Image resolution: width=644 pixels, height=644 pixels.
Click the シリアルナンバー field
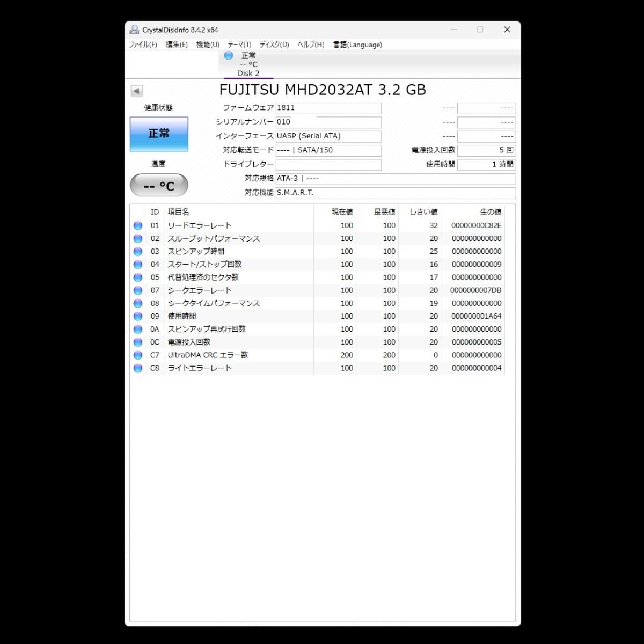click(328, 122)
